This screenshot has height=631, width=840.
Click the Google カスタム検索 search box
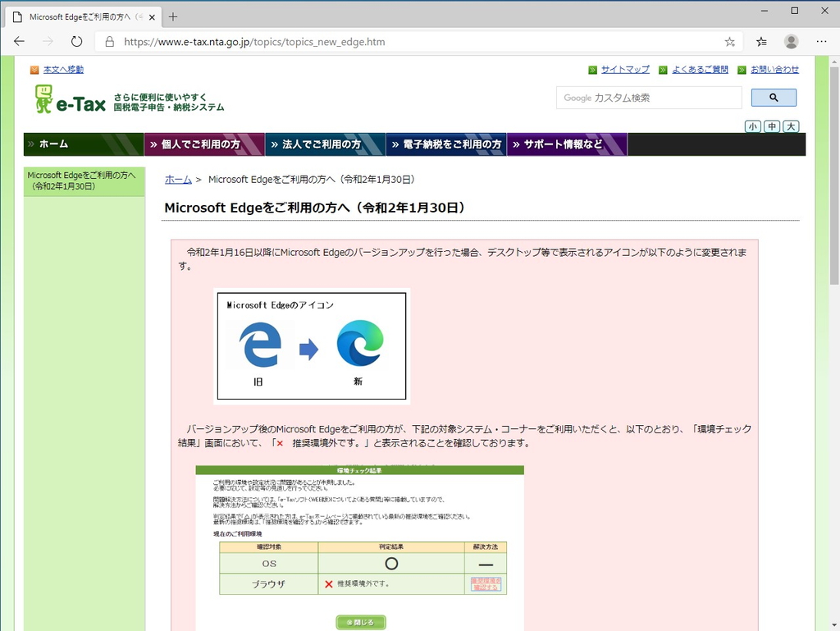pyautogui.click(x=648, y=98)
